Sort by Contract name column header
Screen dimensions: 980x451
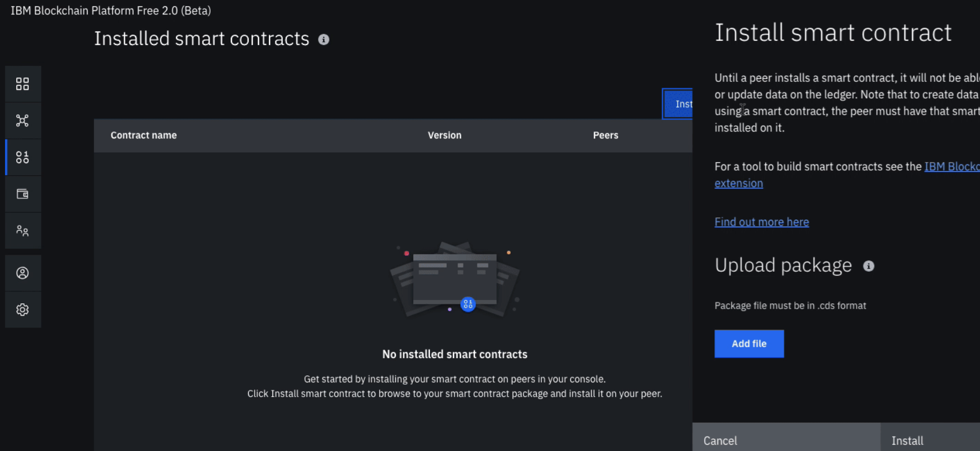[144, 136]
